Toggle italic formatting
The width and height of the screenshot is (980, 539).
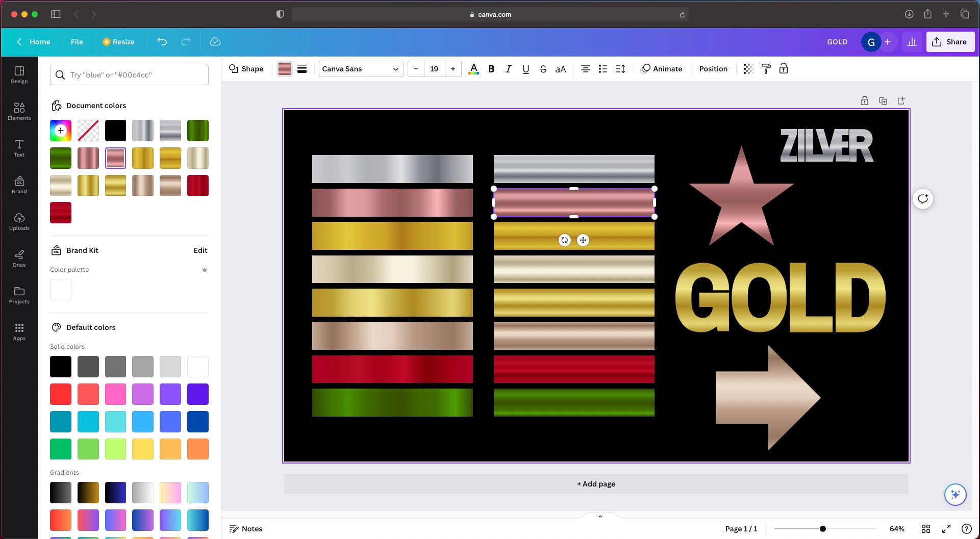click(x=508, y=69)
